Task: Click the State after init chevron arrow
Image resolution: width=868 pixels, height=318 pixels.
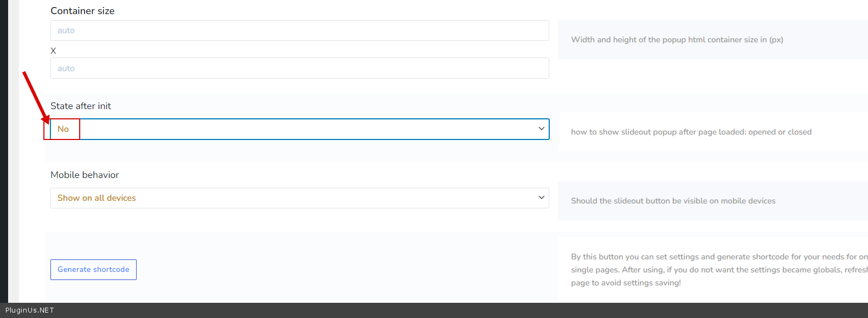Action: 541,129
